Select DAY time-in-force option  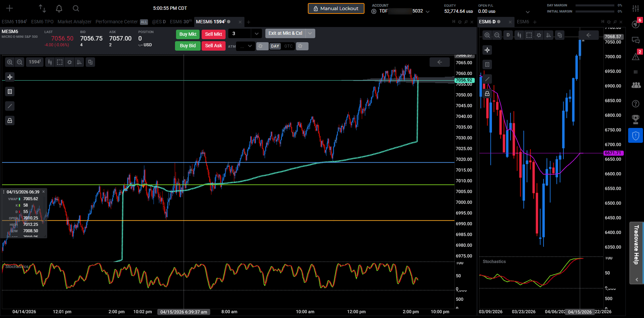275,46
